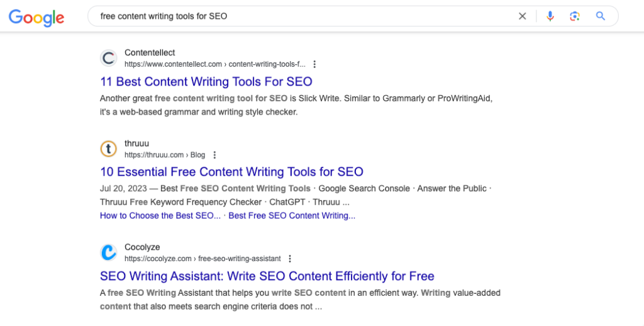Click the Contentellect favicon
This screenshot has width=644, height=326.
pos(109,58)
